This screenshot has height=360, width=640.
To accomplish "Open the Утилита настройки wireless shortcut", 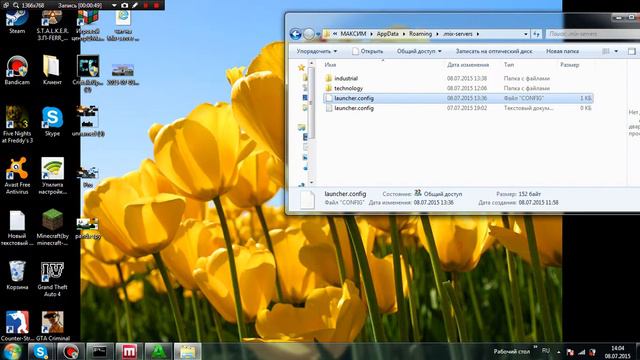I will (52, 176).
